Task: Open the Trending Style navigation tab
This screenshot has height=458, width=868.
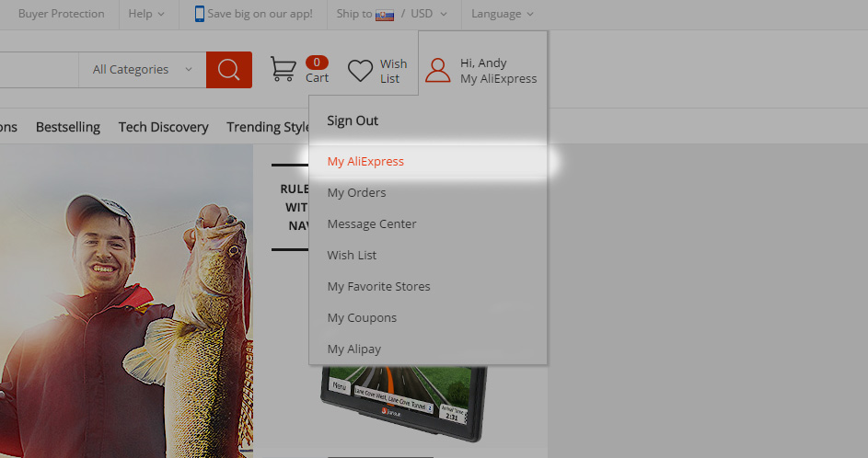Action: (268, 127)
